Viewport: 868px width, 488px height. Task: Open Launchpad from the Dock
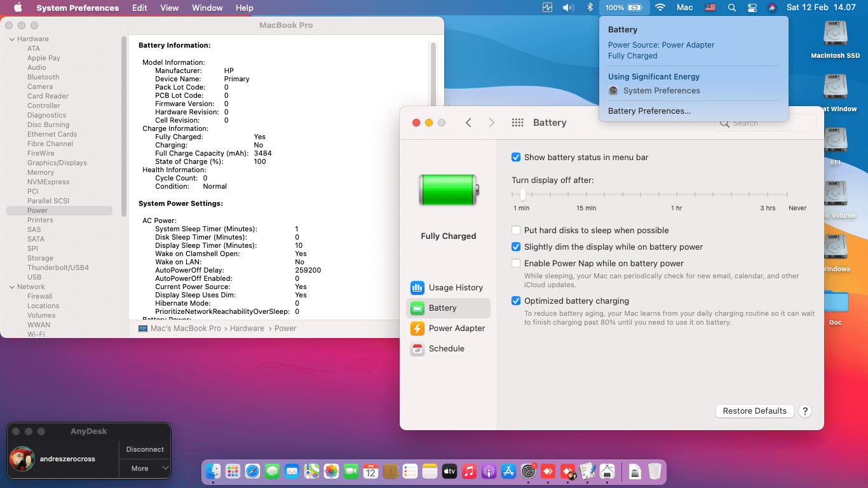click(233, 471)
